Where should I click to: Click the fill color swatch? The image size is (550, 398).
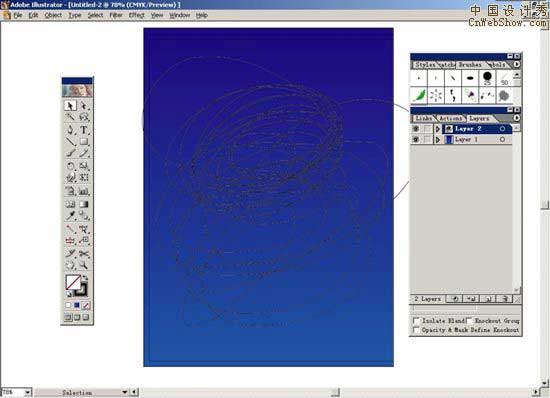point(73,282)
